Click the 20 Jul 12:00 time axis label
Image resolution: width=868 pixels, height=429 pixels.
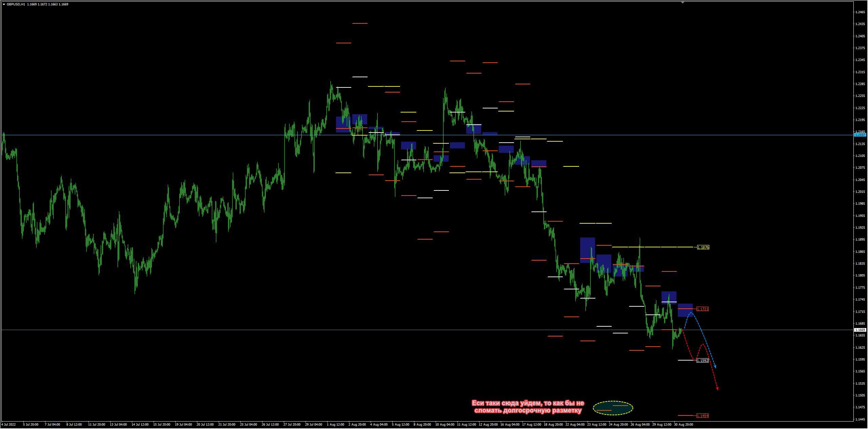click(205, 425)
